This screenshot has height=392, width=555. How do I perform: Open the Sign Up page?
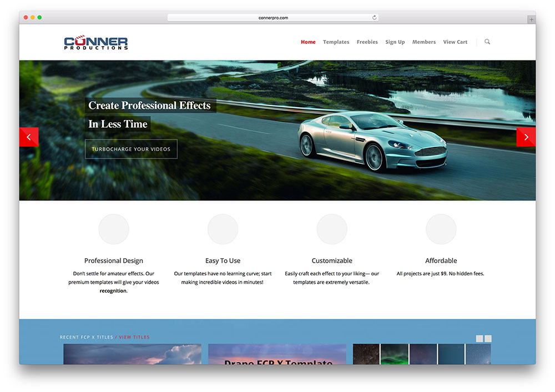[x=395, y=42]
